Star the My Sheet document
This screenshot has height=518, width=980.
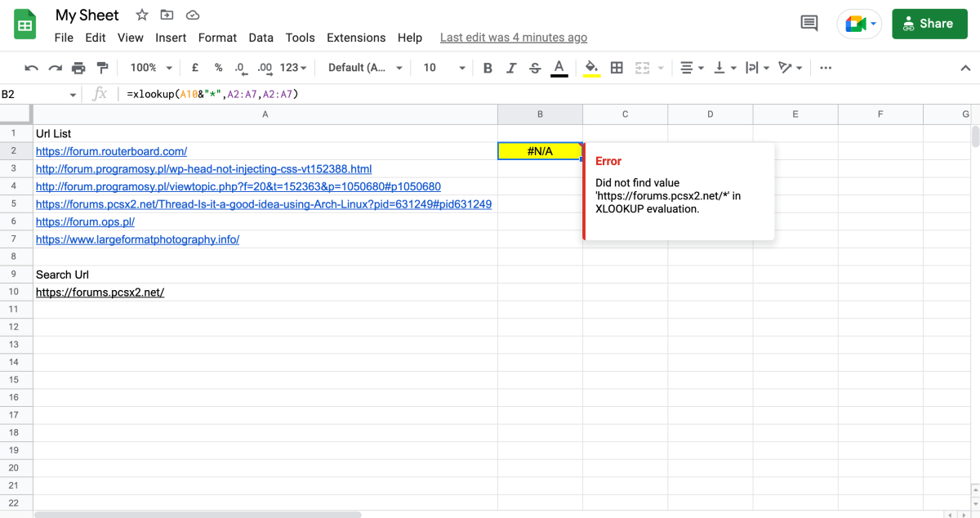[x=142, y=16]
